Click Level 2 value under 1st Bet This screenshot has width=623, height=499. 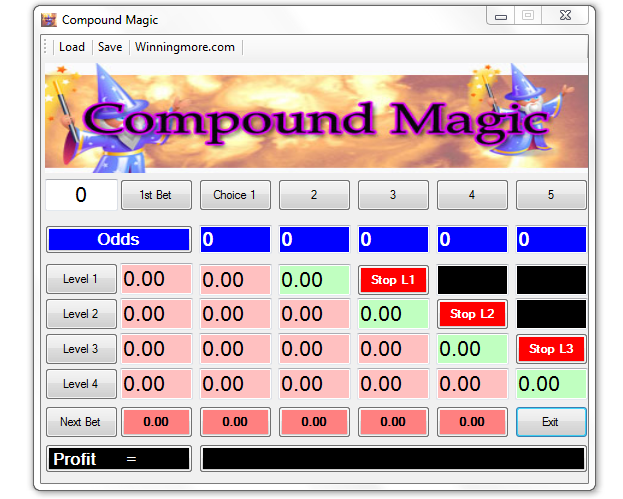click(157, 314)
